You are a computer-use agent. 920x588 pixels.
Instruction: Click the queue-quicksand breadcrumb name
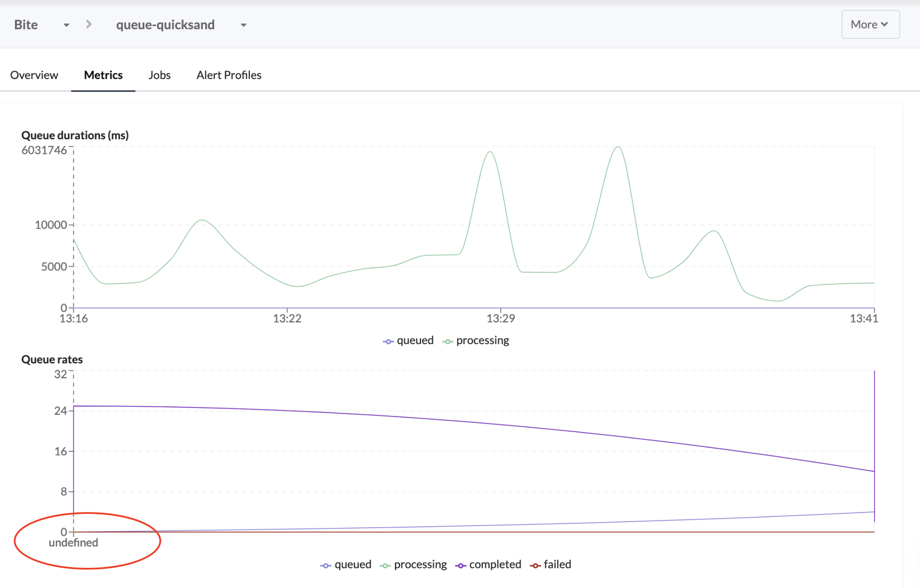pos(165,25)
